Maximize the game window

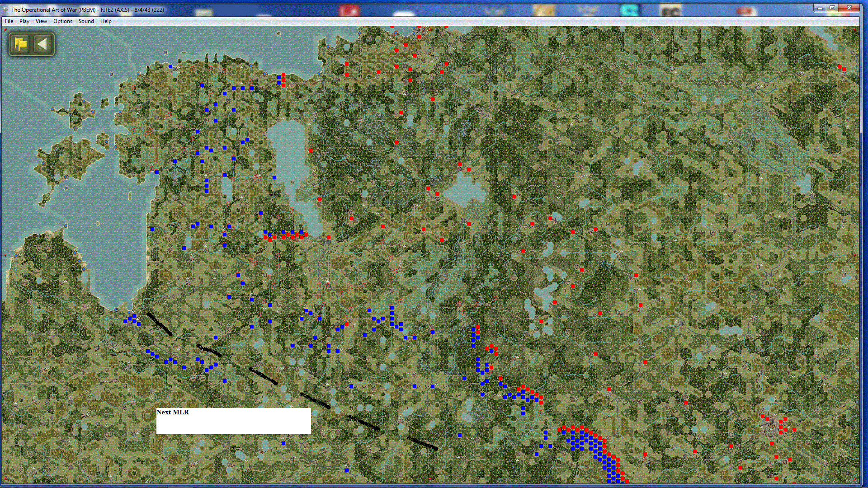[x=832, y=8]
